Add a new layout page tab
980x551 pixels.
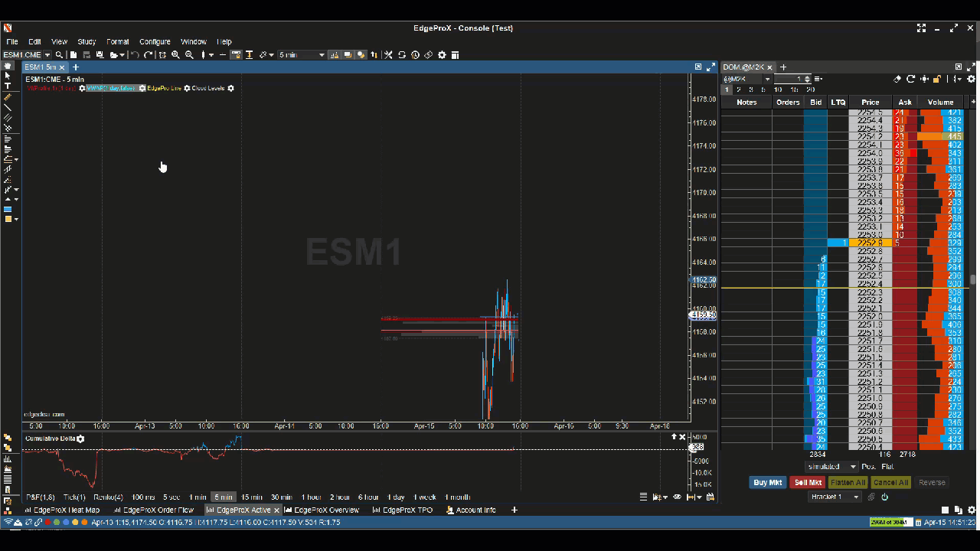tap(514, 510)
